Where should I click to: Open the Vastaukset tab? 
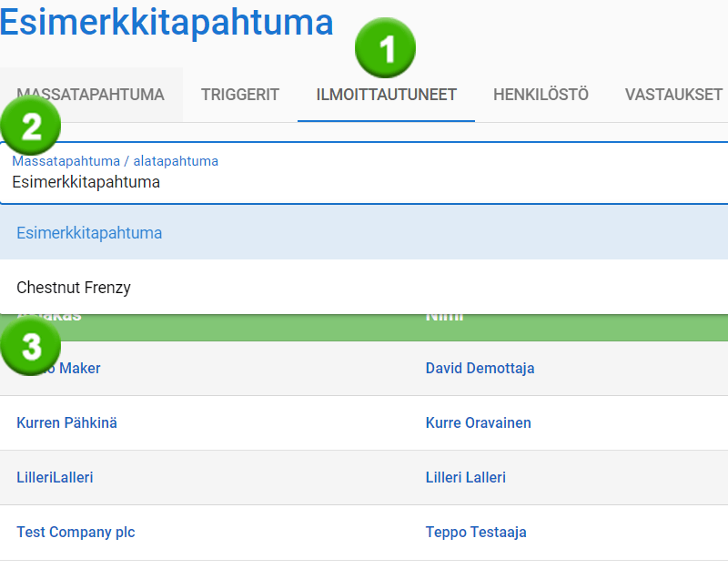(x=673, y=95)
